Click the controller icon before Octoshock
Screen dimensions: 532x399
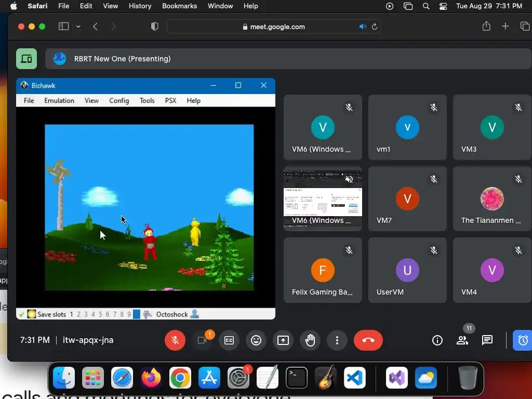(147, 314)
